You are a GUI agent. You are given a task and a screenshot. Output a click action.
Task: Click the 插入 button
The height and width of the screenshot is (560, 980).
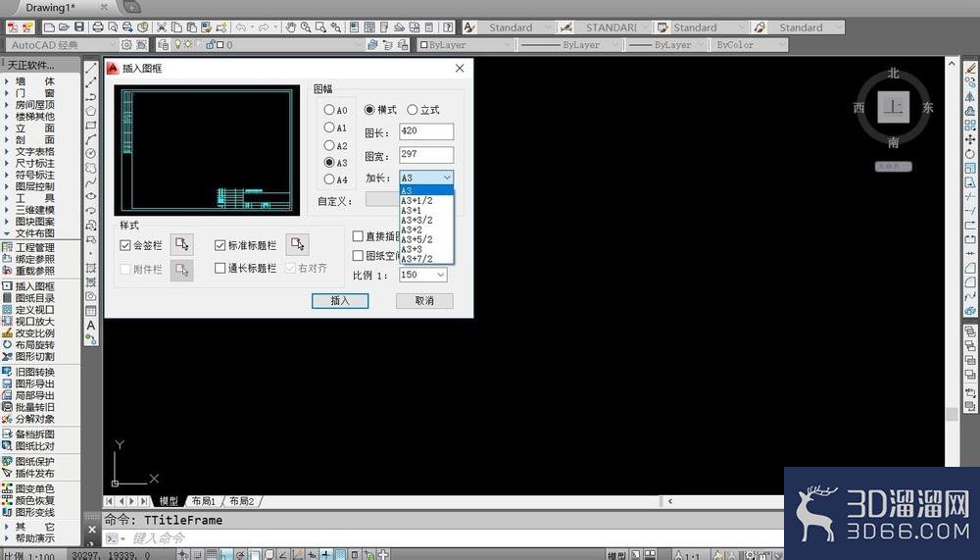(x=340, y=301)
